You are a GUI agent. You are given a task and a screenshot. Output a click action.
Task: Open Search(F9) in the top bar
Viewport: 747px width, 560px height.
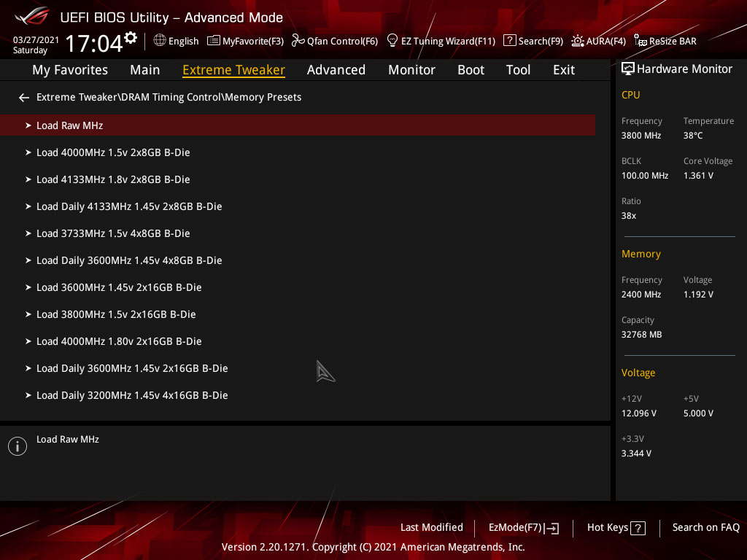click(x=533, y=41)
